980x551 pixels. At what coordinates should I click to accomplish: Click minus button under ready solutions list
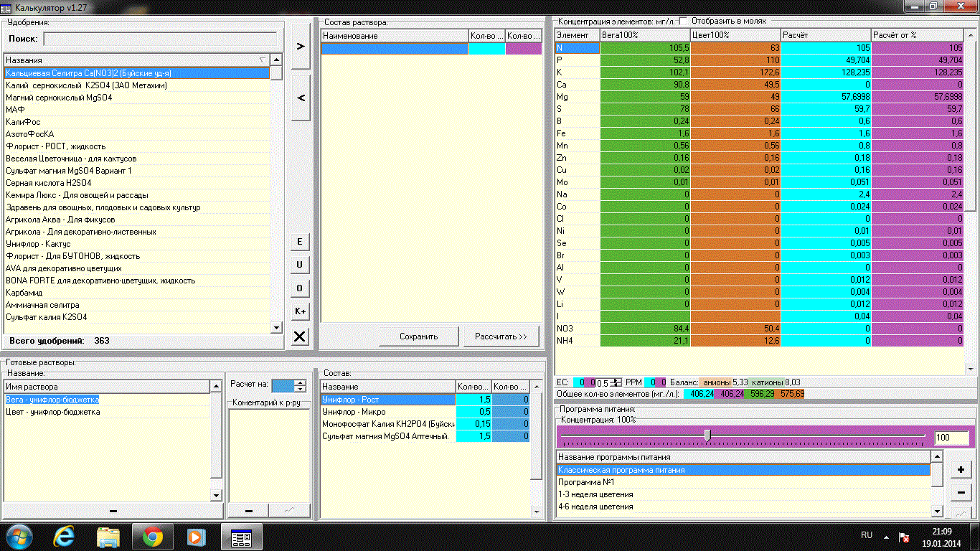pos(113,510)
